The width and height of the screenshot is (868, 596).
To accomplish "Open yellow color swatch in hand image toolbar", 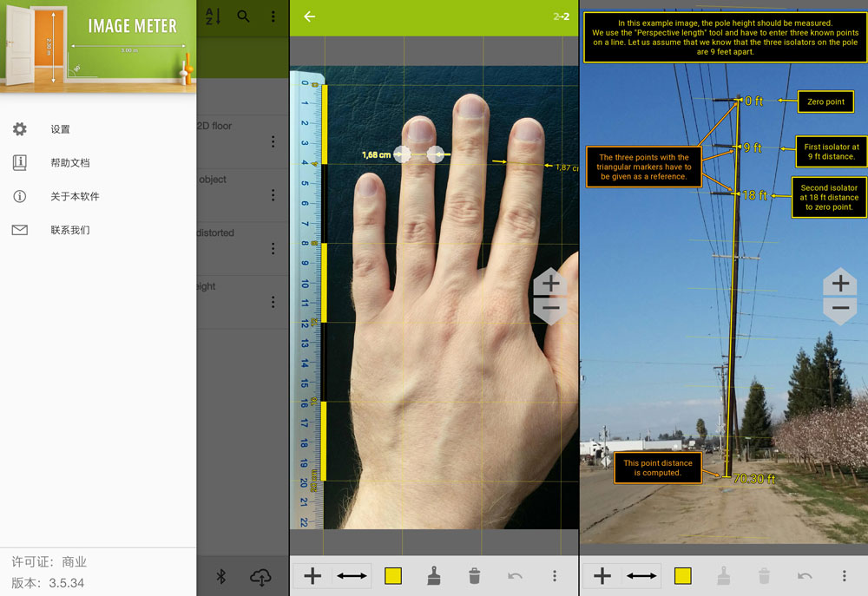I will coord(393,576).
